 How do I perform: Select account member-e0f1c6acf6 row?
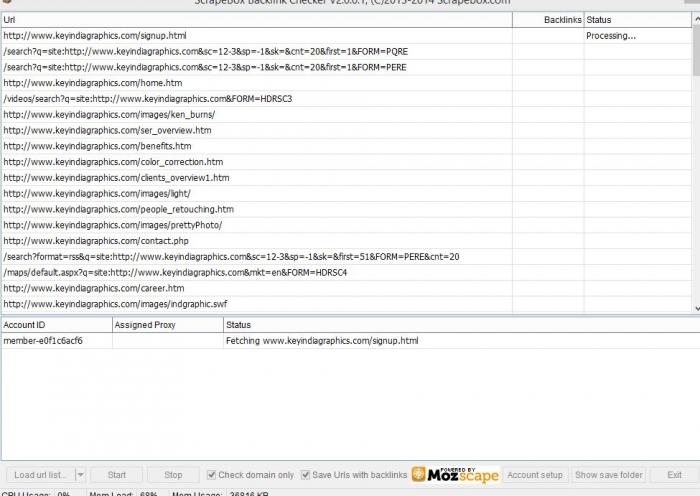(x=350, y=341)
